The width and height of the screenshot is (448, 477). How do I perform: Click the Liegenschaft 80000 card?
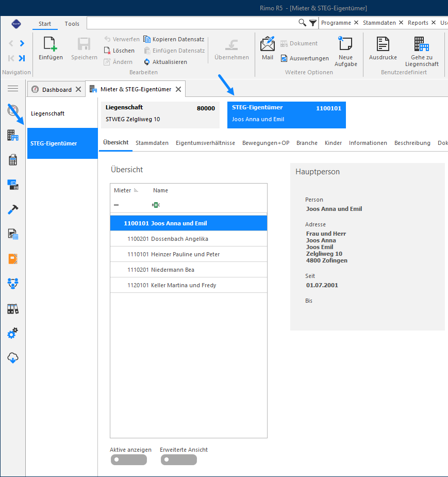(160, 115)
